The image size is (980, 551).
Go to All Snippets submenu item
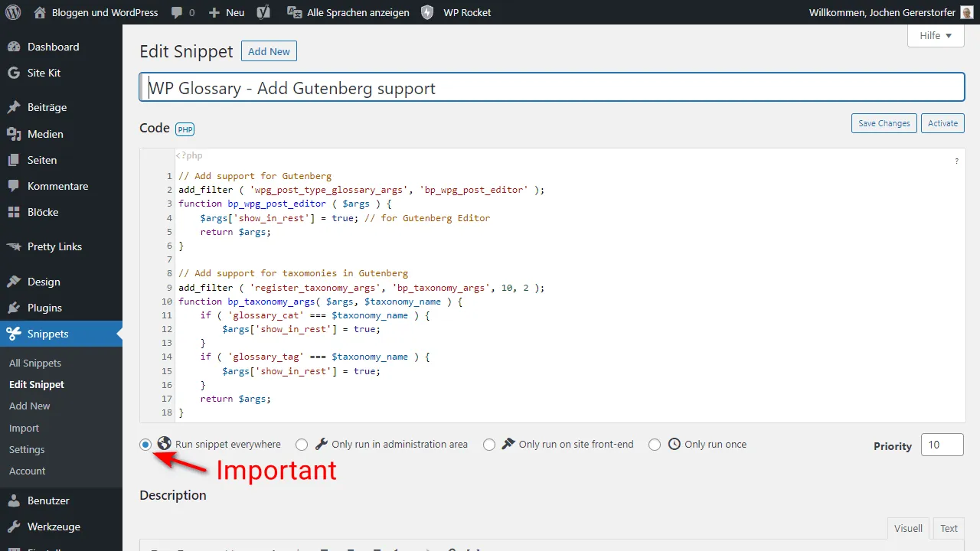click(35, 363)
